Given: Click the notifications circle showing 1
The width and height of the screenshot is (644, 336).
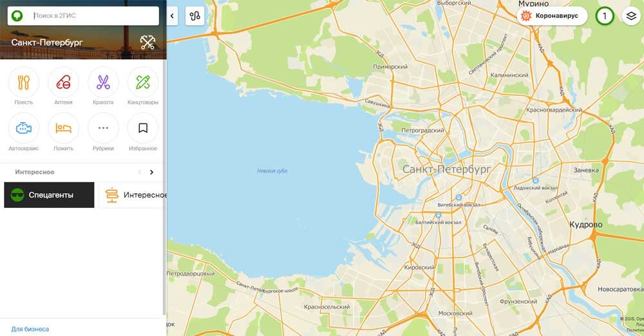Looking at the screenshot, I should pyautogui.click(x=604, y=16).
